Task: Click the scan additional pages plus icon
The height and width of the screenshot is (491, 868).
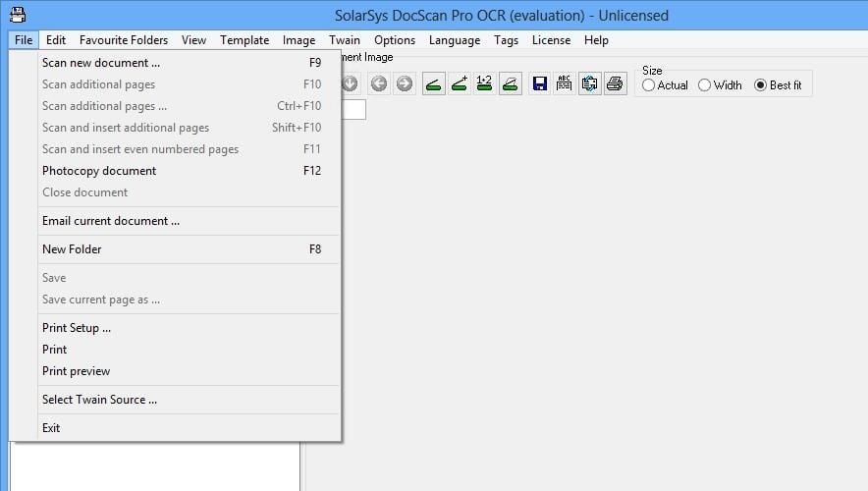Action: (x=460, y=83)
